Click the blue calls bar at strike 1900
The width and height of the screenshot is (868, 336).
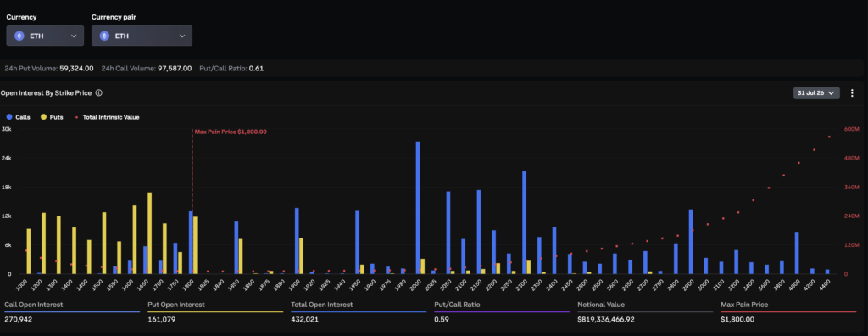(297, 241)
